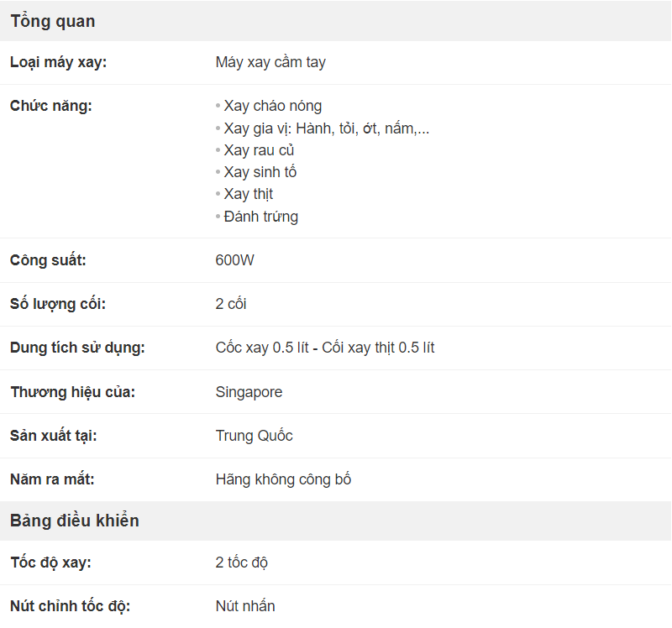672x628 pixels.
Task: Click the Tổng quan section header
Action: click(x=53, y=21)
